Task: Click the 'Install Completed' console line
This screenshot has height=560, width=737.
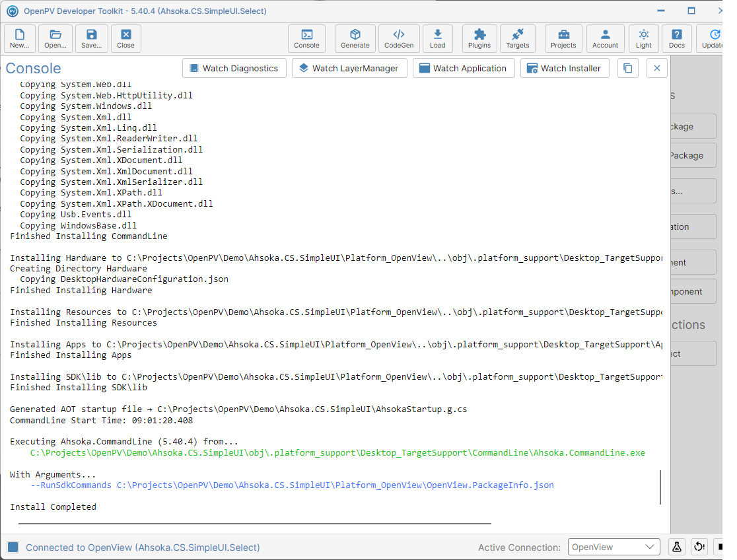Action: (53, 507)
